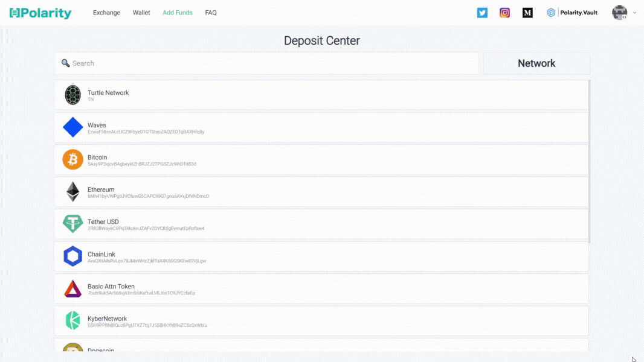Click the KyberNetwork asset name
Viewport: 644px width, 362px height.
coord(107,319)
